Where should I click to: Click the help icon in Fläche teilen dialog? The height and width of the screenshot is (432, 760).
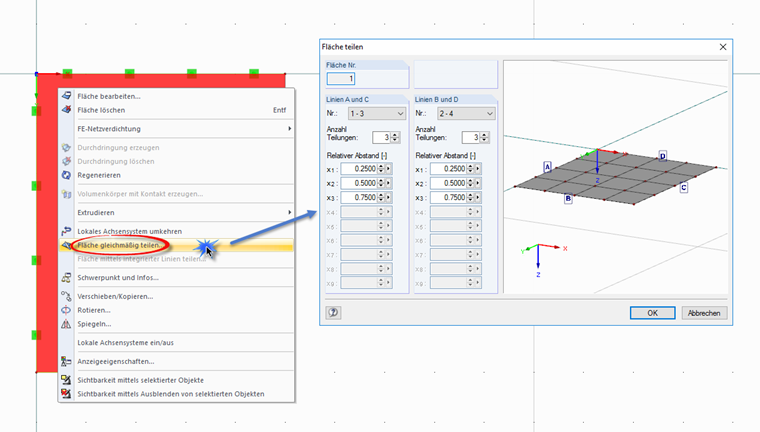tap(333, 313)
